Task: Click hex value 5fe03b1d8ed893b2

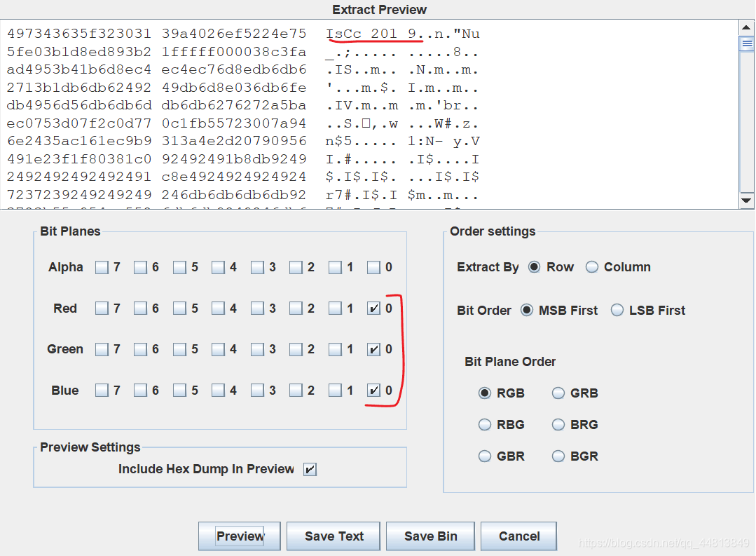Action: tap(79, 52)
